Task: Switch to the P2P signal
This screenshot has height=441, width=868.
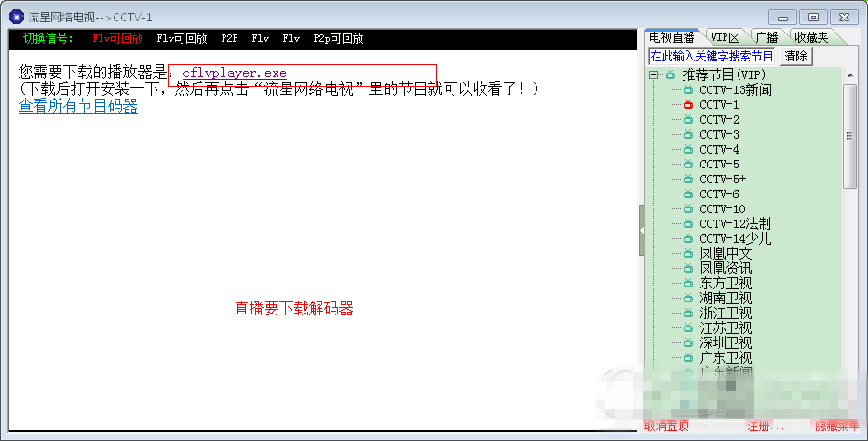Action: (x=229, y=39)
